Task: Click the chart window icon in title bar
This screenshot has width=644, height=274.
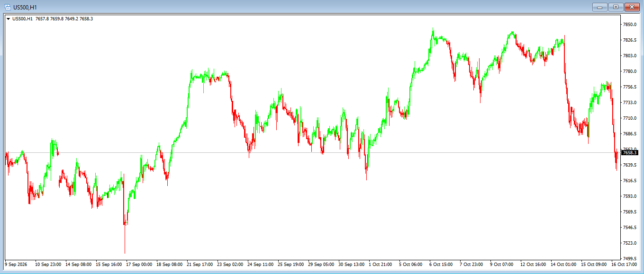Action: [x=8, y=7]
